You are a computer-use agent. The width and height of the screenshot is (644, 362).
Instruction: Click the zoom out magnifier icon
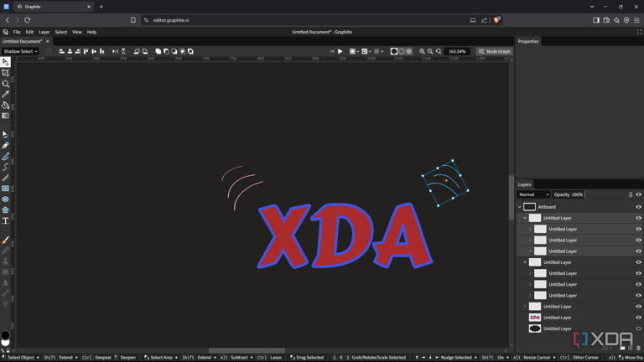point(430,51)
